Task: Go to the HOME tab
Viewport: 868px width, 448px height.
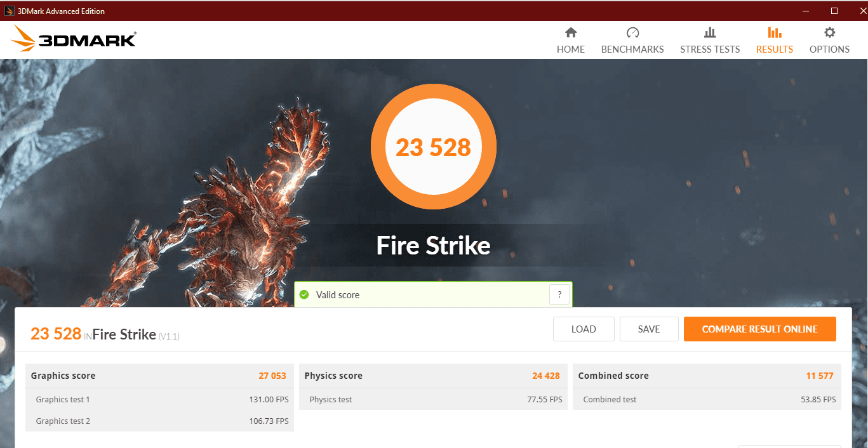Action: (x=571, y=41)
